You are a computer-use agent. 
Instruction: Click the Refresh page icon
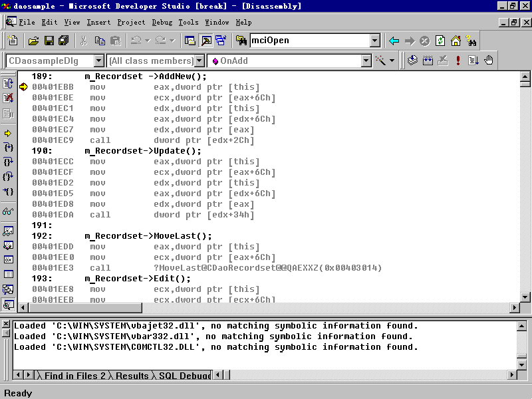click(440, 41)
